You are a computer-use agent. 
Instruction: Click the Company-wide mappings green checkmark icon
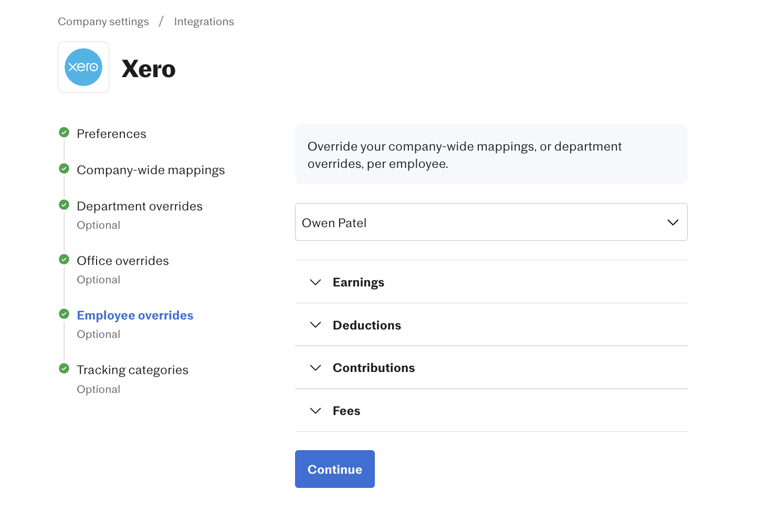point(64,168)
